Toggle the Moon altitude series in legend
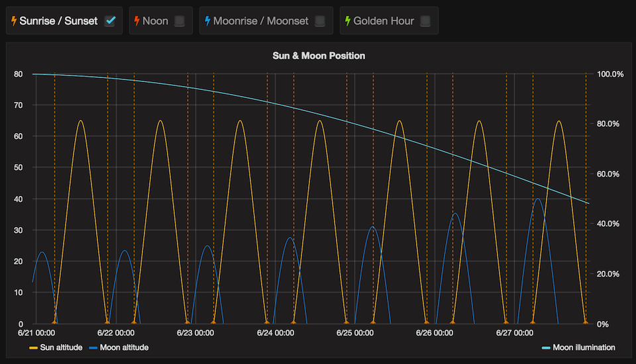 click(123, 347)
